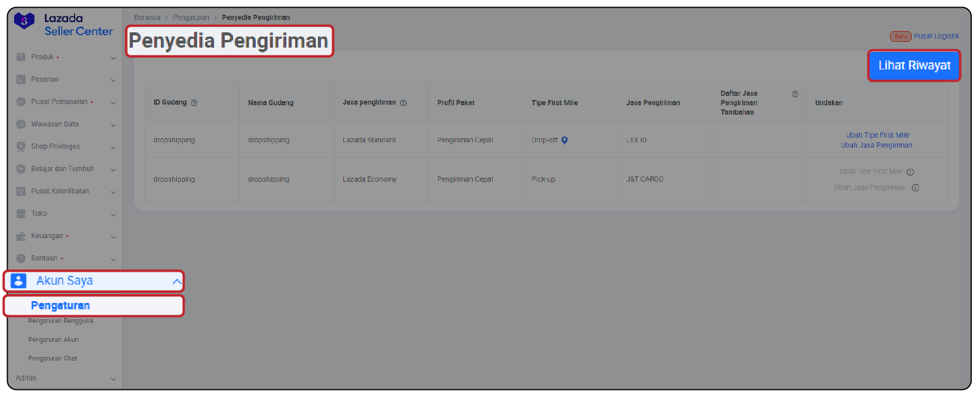The height and width of the screenshot is (397, 980).
Task: Open the Pusat Logistik link
Action: point(936,36)
